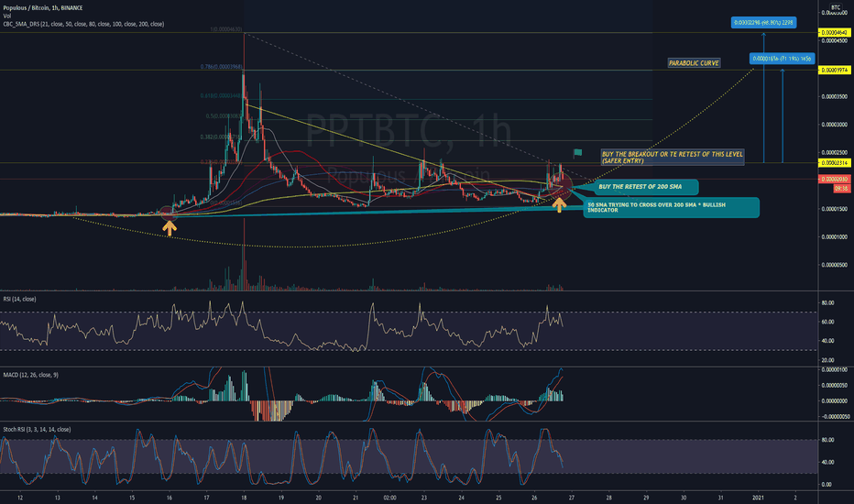Click the 20.00 value on RSI axis
The height and width of the screenshot is (504, 854).
coord(827,360)
